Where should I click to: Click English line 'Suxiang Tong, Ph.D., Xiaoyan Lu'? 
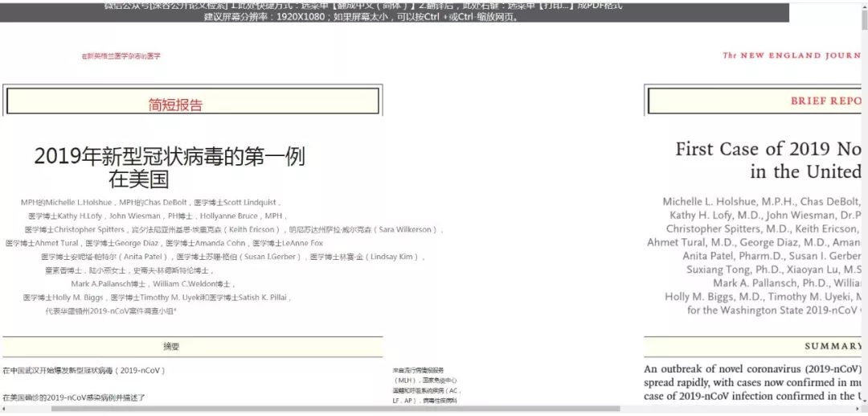[x=774, y=270]
